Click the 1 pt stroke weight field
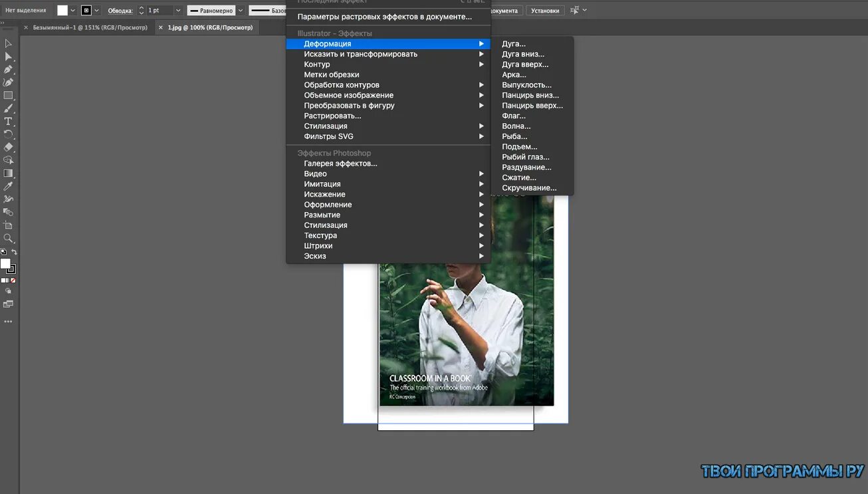Image resolution: width=868 pixels, height=494 pixels. click(160, 11)
